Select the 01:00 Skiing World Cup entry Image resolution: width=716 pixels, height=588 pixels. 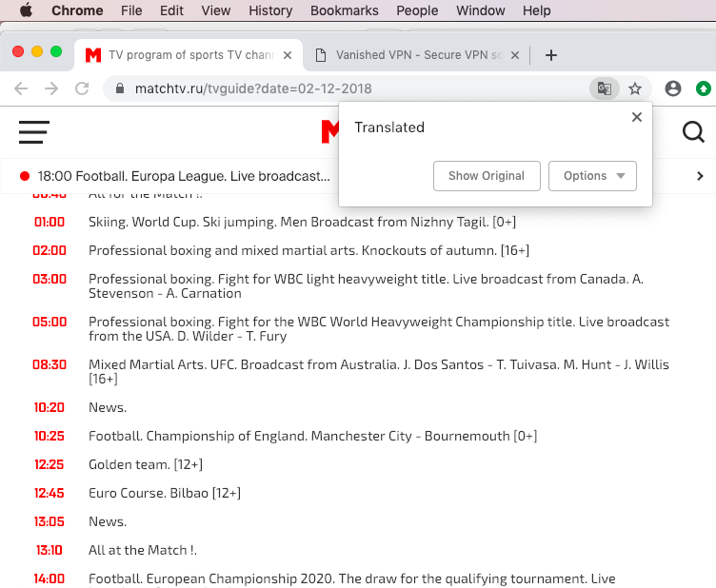pos(302,222)
